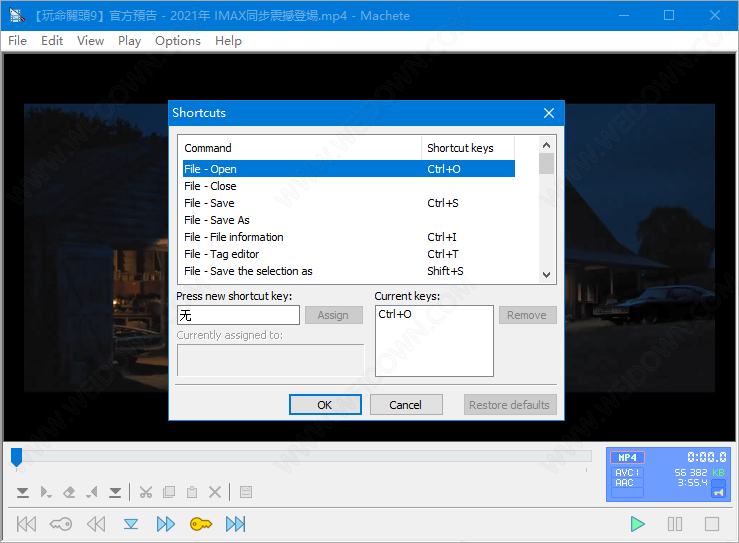The width and height of the screenshot is (739, 543).
Task: Click the Stop button
Action: tap(712, 524)
